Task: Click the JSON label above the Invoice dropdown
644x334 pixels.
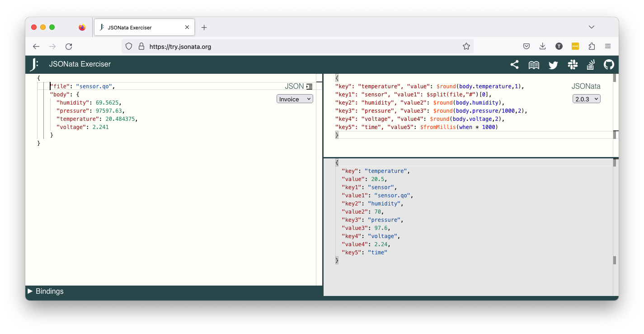Action: [294, 86]
